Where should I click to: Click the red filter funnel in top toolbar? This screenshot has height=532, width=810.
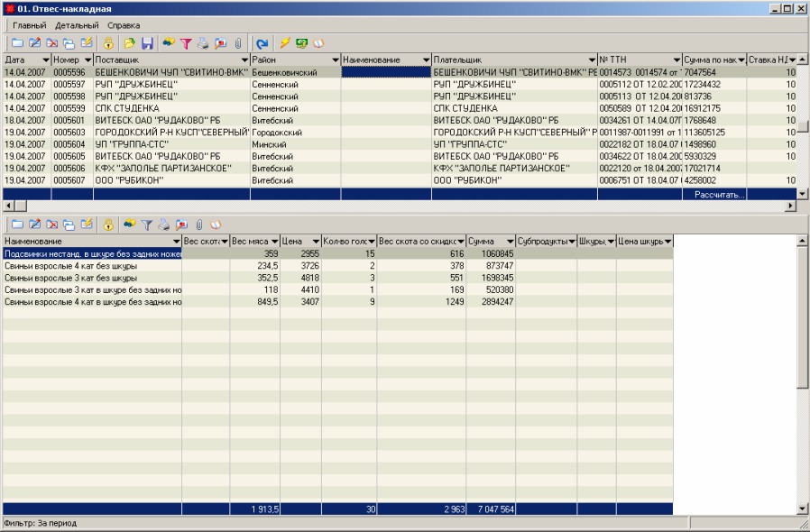click(187, 42)
